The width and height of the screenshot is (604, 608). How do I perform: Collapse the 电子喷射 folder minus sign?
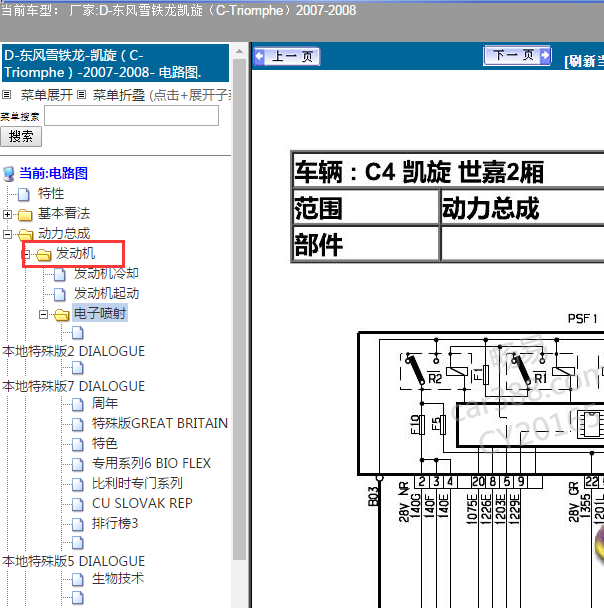(44, 314)
